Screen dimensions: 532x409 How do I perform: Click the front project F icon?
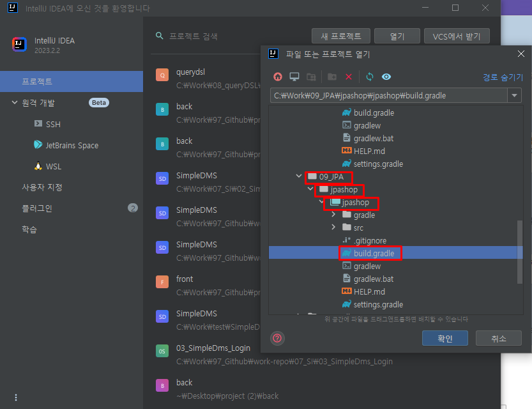point(162,282)
